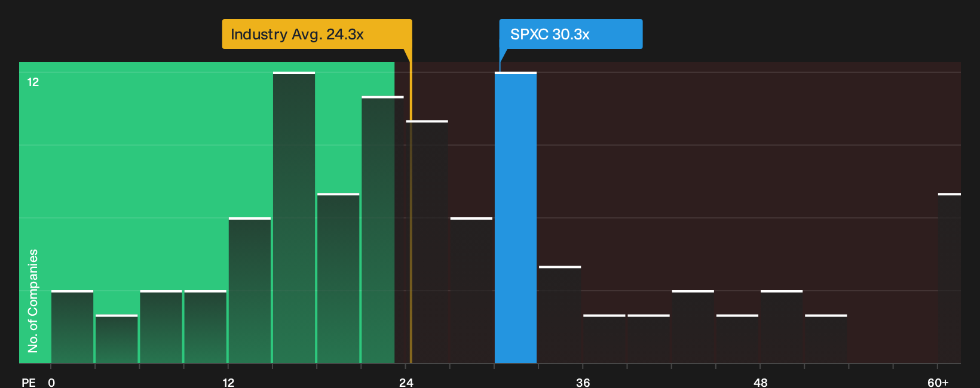Click the PE axis label
The image size is (980, 388).
(x=29, y=382)
